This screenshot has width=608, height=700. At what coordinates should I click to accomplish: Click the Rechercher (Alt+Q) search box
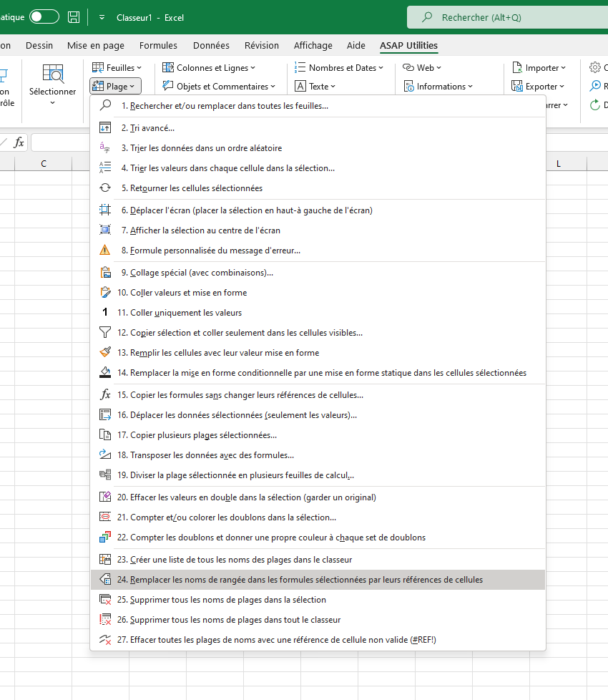pyautogui.click(x=508, y=17)
